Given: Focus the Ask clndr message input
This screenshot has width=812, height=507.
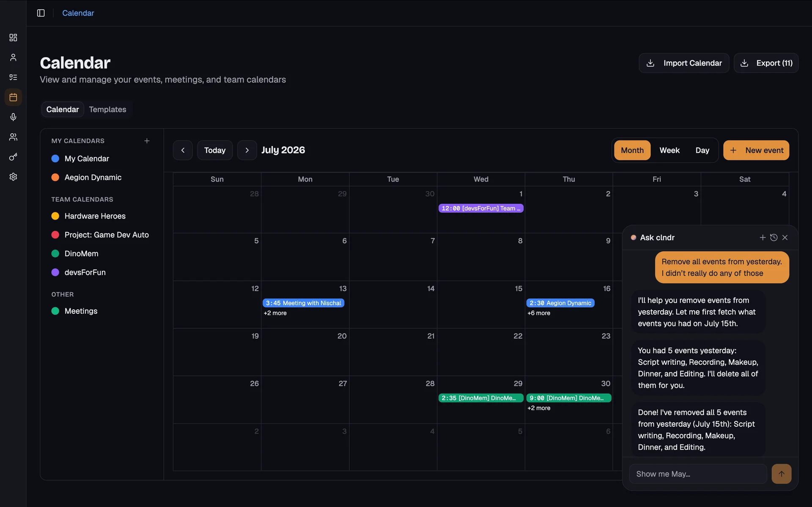Looking at the screenshot, I should tap(698, 474).
